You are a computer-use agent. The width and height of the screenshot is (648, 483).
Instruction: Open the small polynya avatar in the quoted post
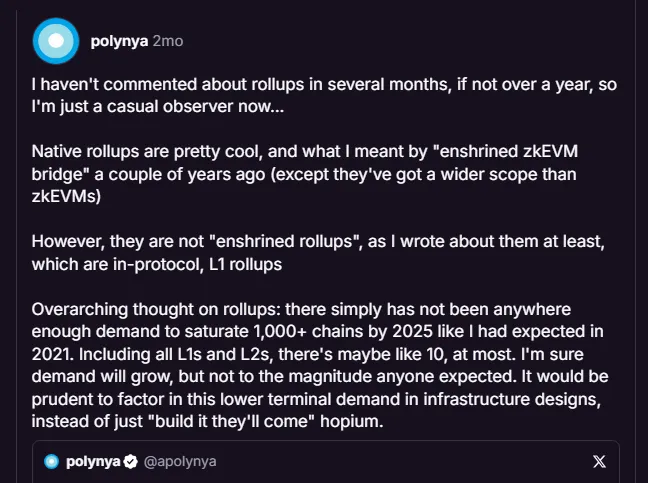pyautogui.click(x=52, y=462)
